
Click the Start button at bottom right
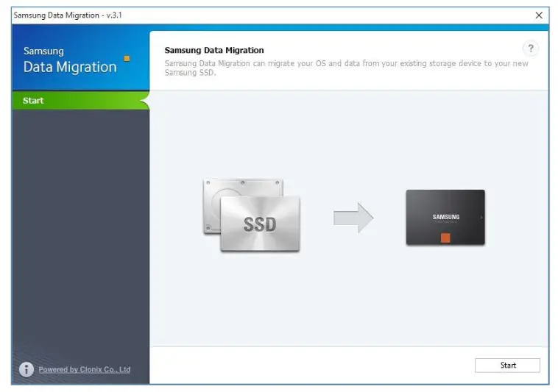(507, 365)
